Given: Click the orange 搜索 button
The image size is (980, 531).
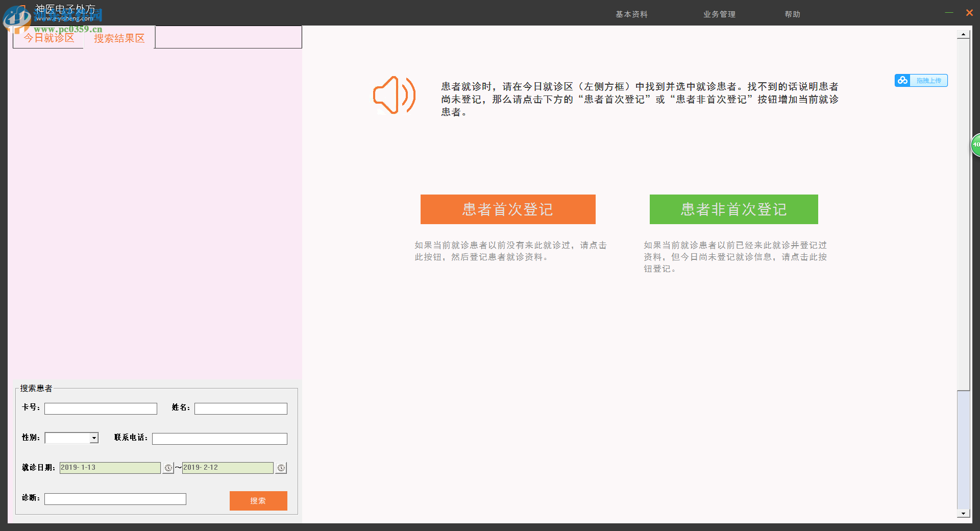Looking at the screenshot, I should coord(258,501).
